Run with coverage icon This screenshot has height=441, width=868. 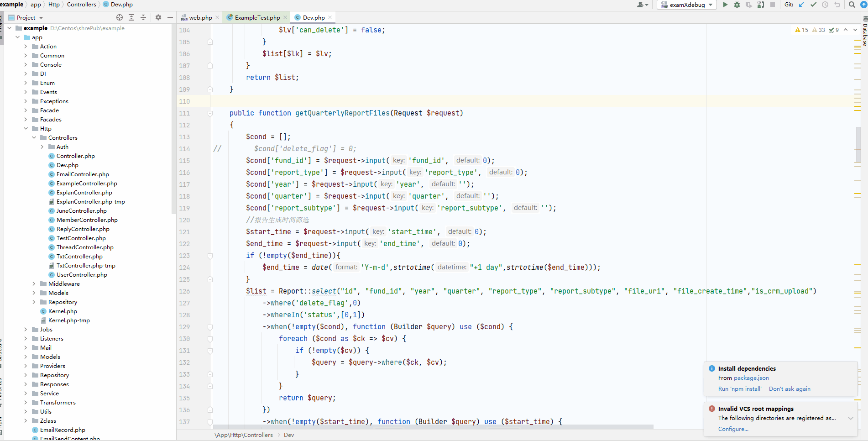tap(749, 5)
